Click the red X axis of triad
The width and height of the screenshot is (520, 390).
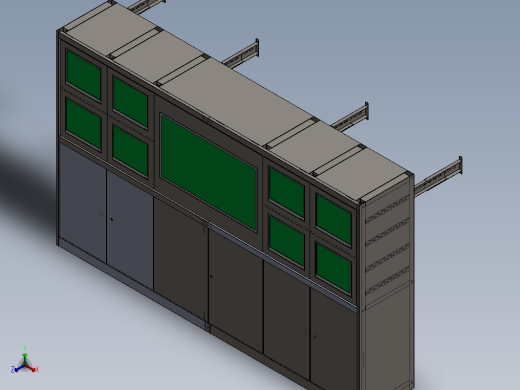(33, 368)
